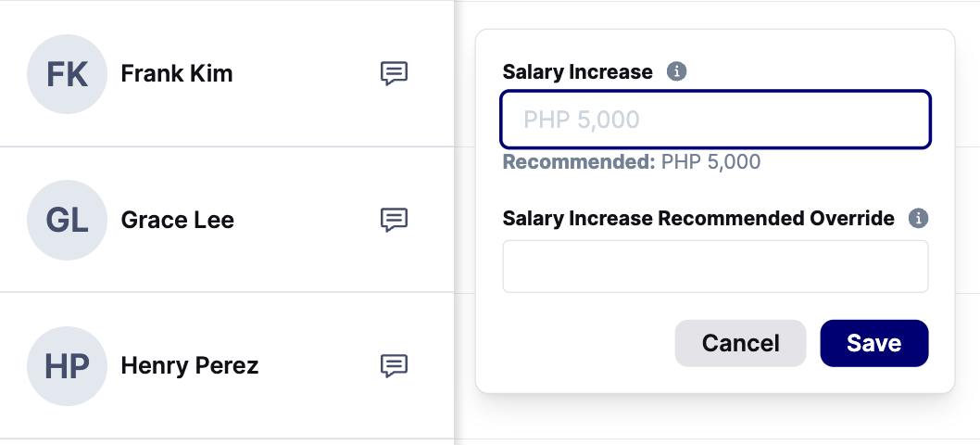Click the FK avatar circle
980x445 pixels.
(x=67, y=74)
